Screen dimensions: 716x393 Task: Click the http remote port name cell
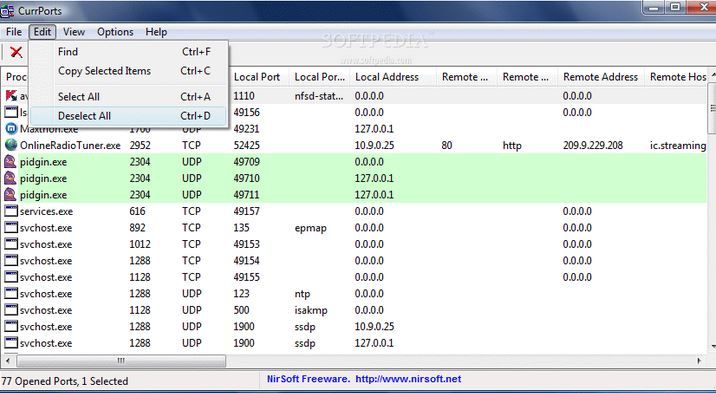pyautogui.click(x=512, y=146)
